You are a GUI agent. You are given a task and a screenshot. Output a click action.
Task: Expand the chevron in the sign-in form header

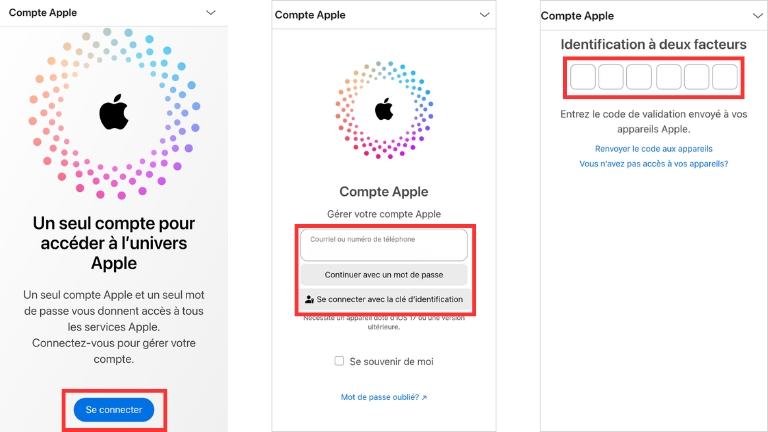point(484,15)
